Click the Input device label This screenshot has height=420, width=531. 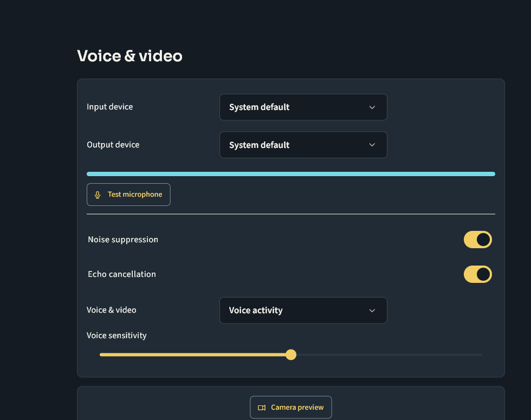[110, 107]
